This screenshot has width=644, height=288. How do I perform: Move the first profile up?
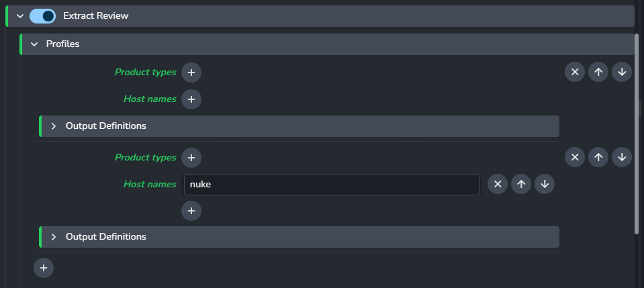click(598, 72)
